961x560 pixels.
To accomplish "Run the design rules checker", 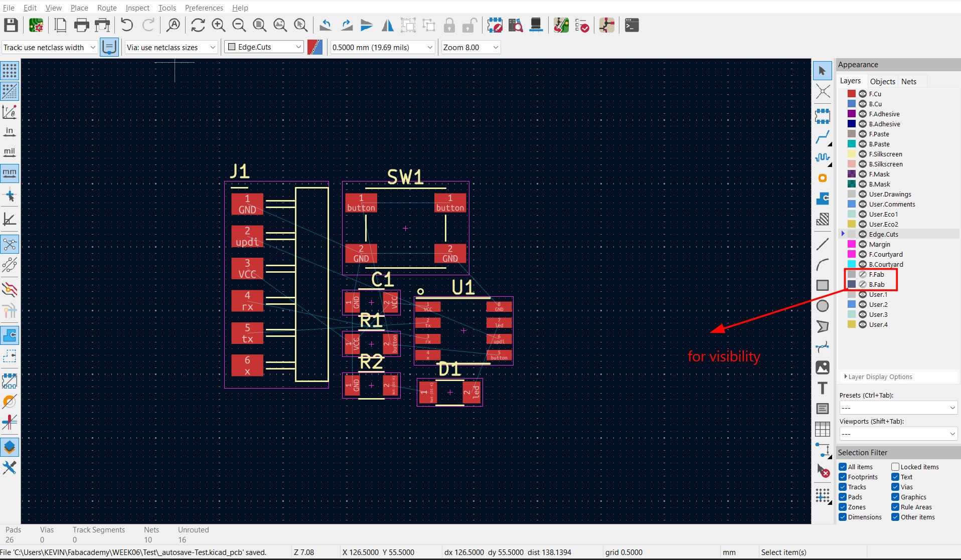I will 582,25.
